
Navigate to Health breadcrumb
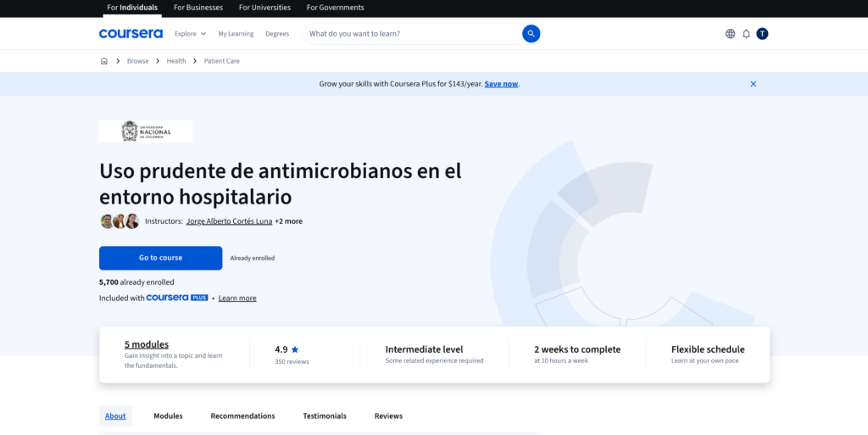pos(176,61)
